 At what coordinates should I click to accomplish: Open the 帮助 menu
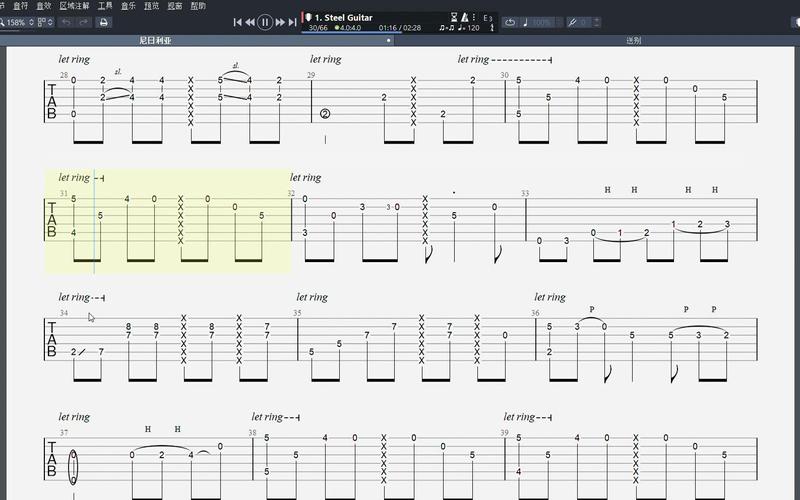198,6
